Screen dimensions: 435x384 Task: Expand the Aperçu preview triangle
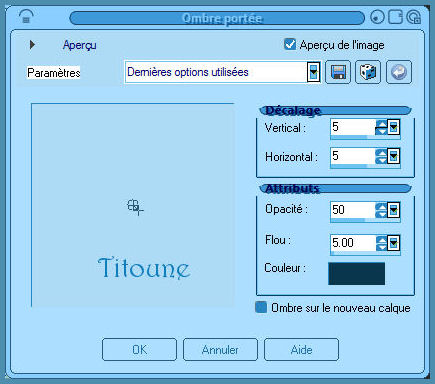pyautogui.click(x=32, y=44)
